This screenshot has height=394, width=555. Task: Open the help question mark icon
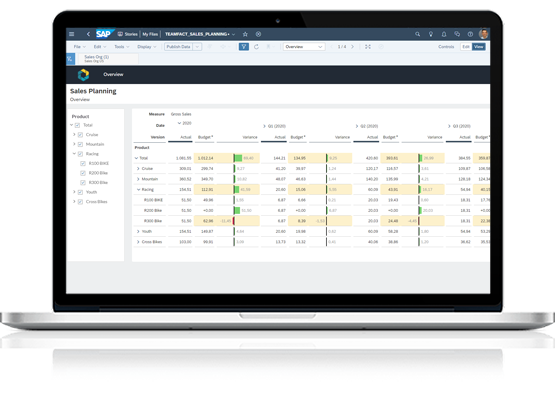tap(470, 34)
